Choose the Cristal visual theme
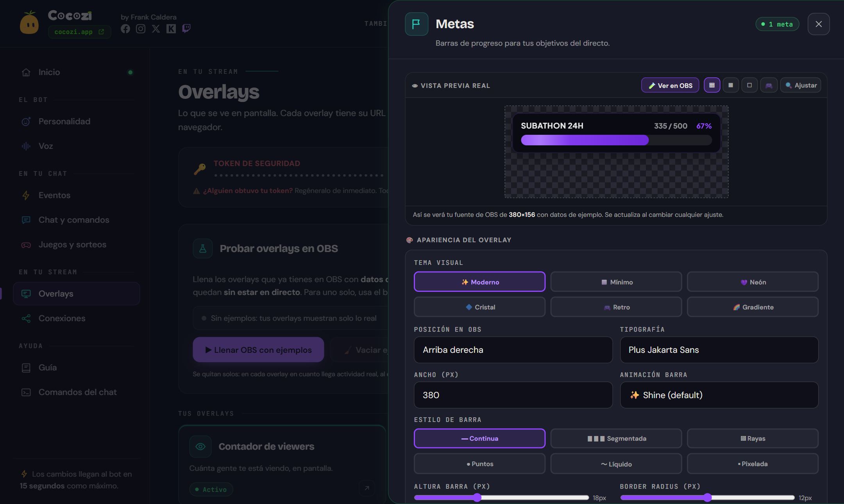Viewport: 844px width, 504px height. tap(479, 307)
